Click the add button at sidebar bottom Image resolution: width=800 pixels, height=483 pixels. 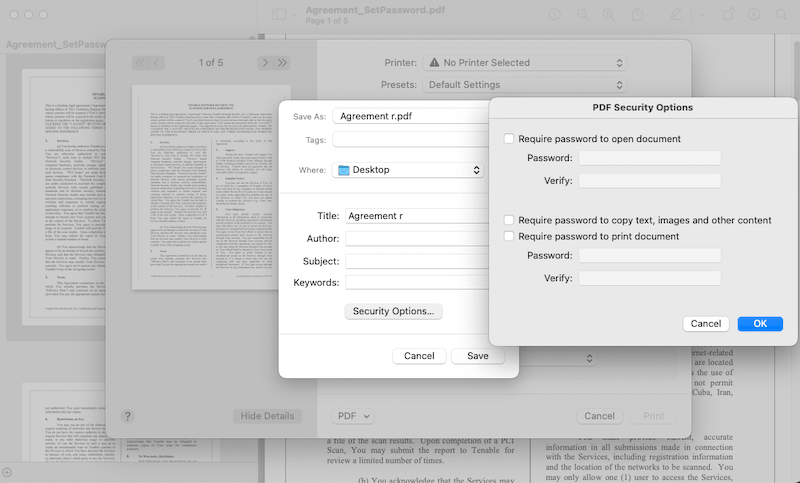point(7,472)
